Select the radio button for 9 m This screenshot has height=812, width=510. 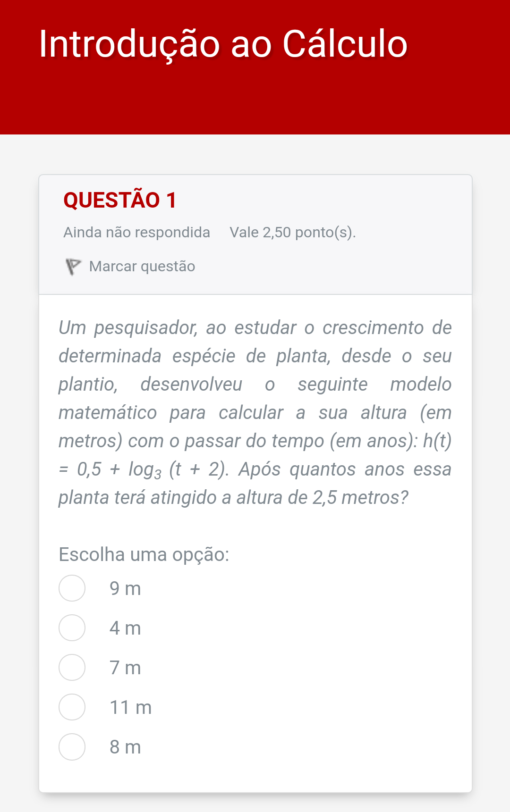click(72, 588)
